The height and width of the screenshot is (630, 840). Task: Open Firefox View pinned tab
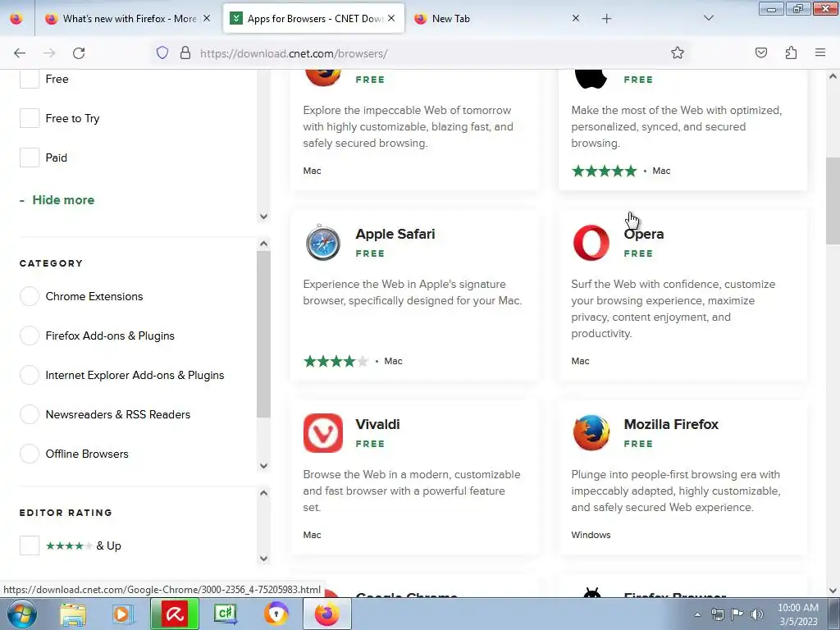tap(16, 19)
